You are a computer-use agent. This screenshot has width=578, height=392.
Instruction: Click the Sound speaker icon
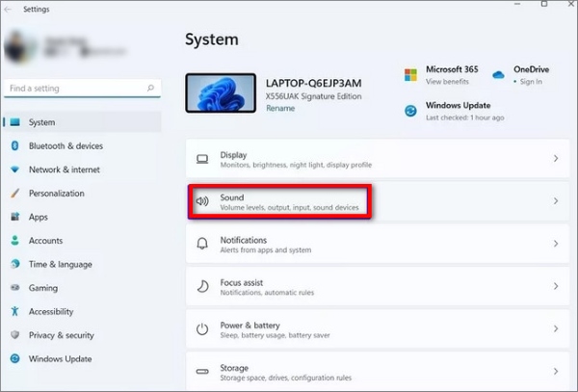tap(202, 201)
